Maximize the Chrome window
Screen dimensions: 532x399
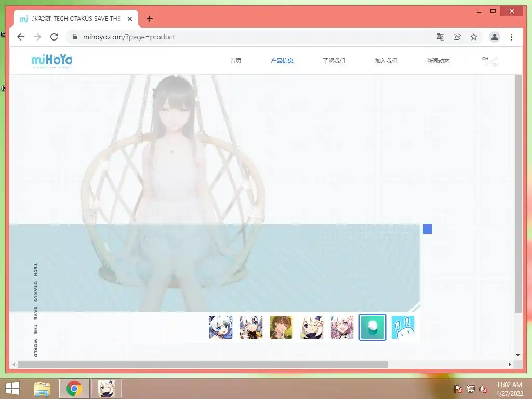click(x=493, y=11)
